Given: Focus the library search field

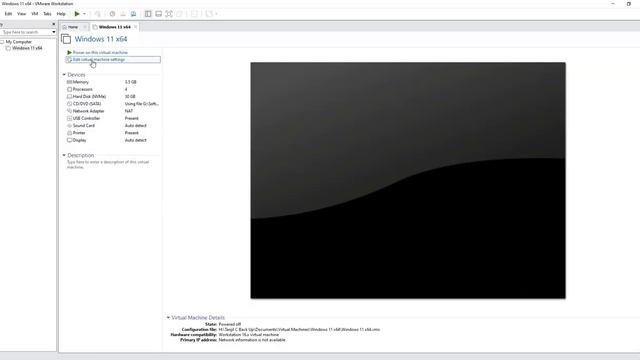Looking at the screenshot, I should [25, 32].
